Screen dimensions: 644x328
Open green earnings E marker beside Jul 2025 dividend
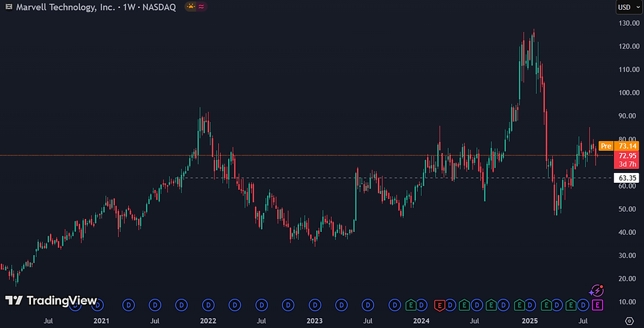(571, 305)
